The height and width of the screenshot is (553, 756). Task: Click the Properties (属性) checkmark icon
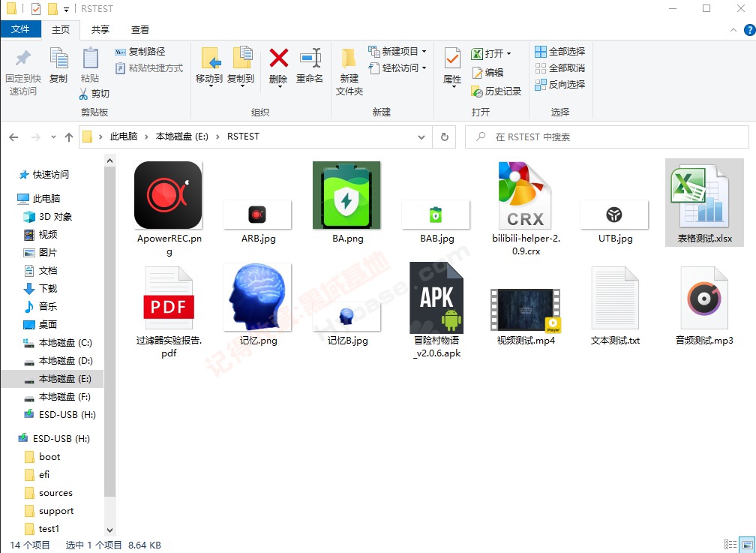pos(451,59)
